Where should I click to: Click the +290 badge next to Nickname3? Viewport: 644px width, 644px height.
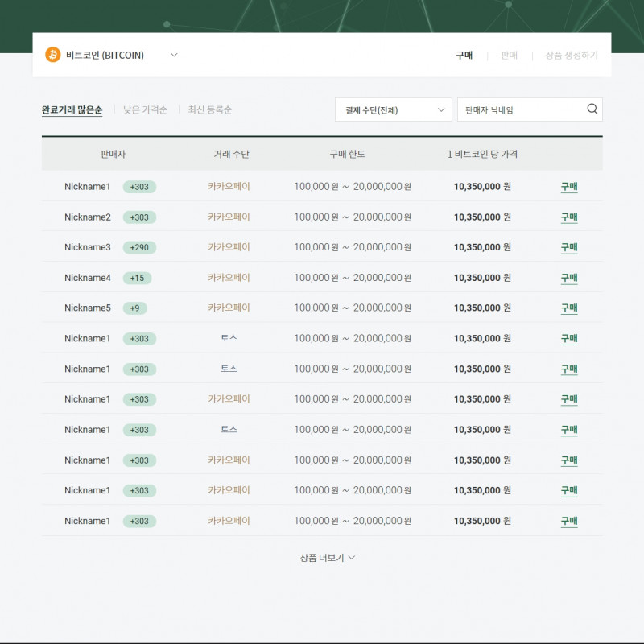tap(139, 248)
